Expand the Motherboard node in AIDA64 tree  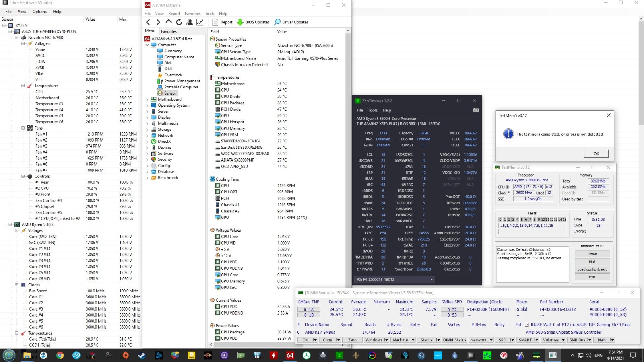coord(147,99)
